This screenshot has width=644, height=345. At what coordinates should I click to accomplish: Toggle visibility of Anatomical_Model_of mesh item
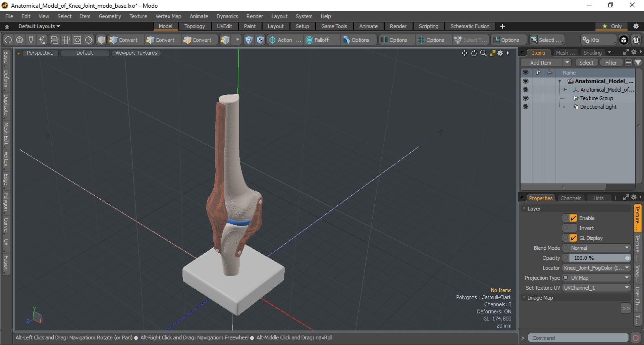(526, 90)
